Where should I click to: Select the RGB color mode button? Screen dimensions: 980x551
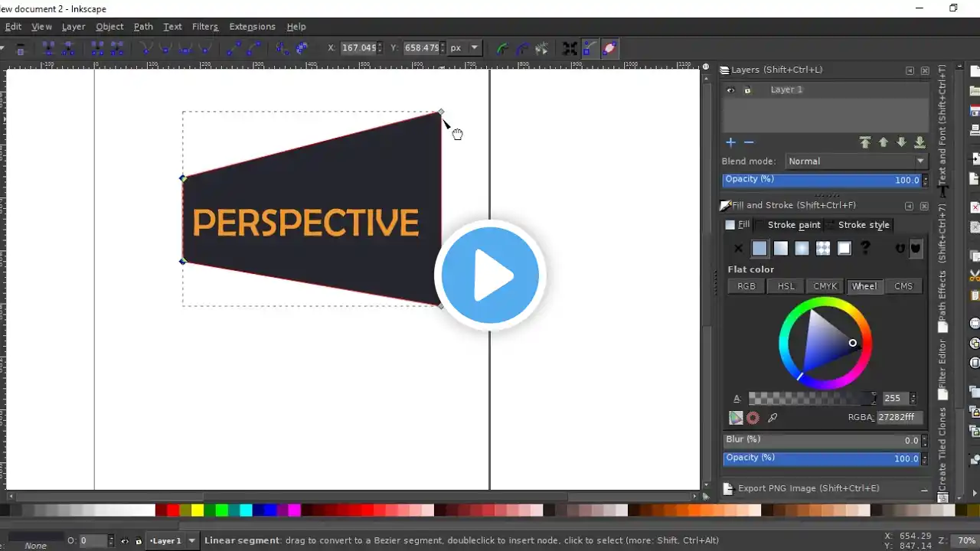point(746,286)
